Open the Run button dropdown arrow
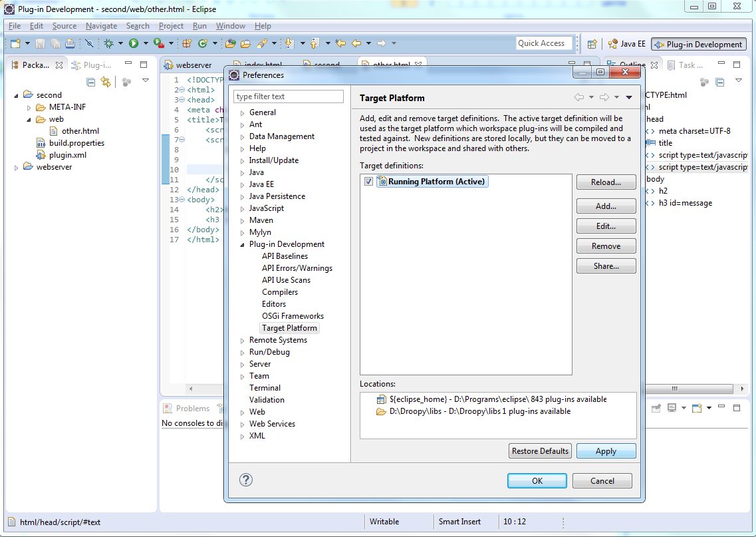This screenshot has height=537, width=756. (x=146, y=43)
